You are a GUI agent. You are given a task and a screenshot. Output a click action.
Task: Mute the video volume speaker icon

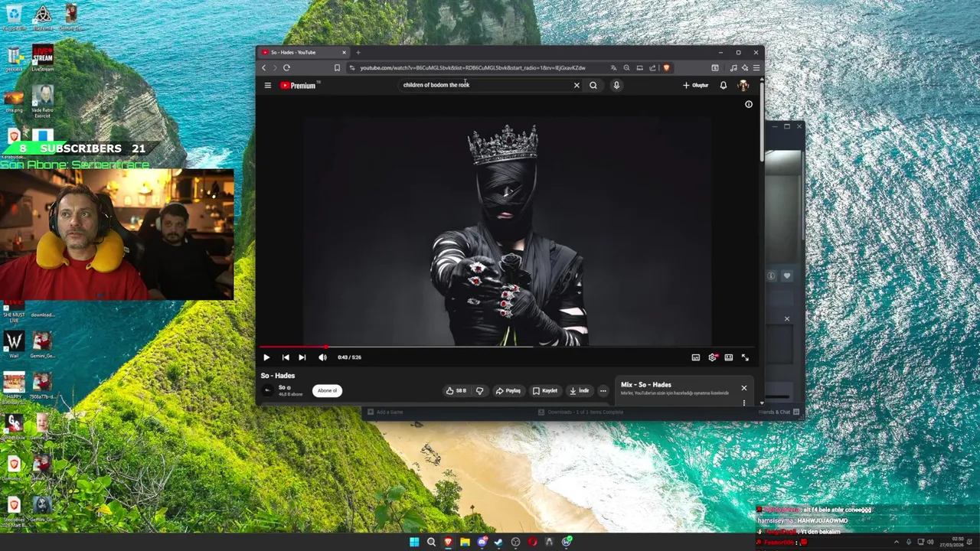[322, 357]
